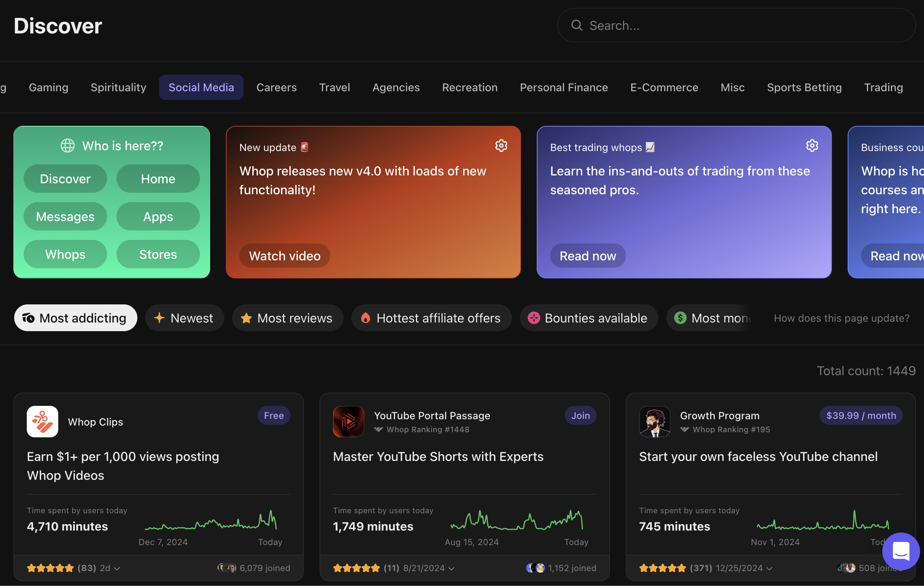This screenshot has width=924, height=586.
Task: Switch to the Newest filter chip
Action: tap(185, 318)
